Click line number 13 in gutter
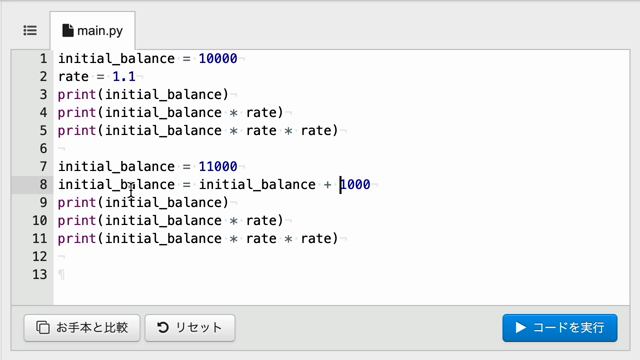Image resolution: width=640 pixels, height=360 pixels. 40,274
